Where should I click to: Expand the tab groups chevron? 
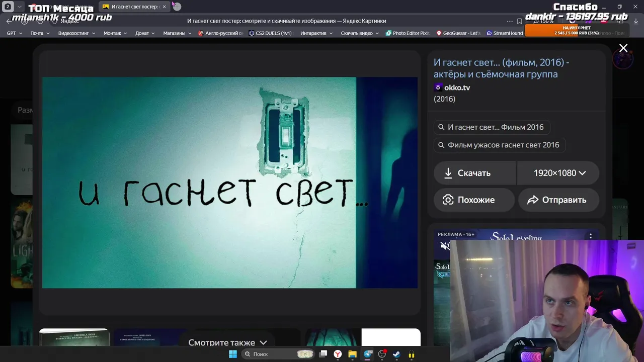[19, 7]
